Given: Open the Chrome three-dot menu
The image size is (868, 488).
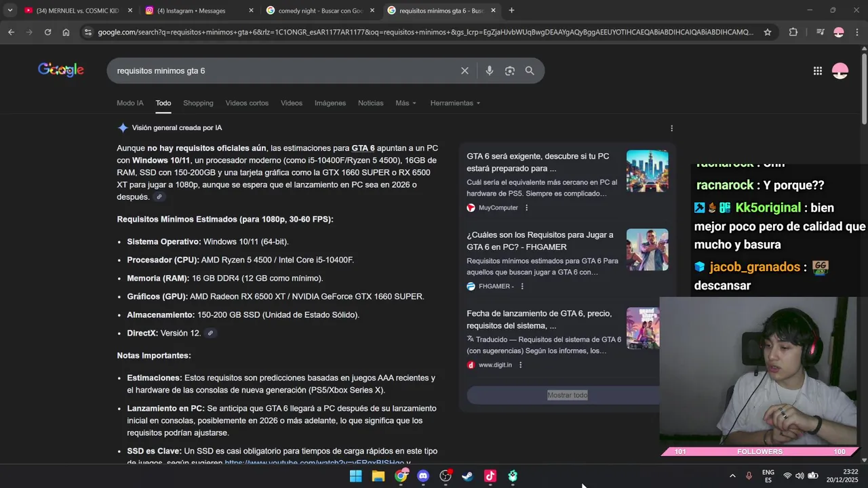Looking at the screenshot, I should click(x=857, y=32).
